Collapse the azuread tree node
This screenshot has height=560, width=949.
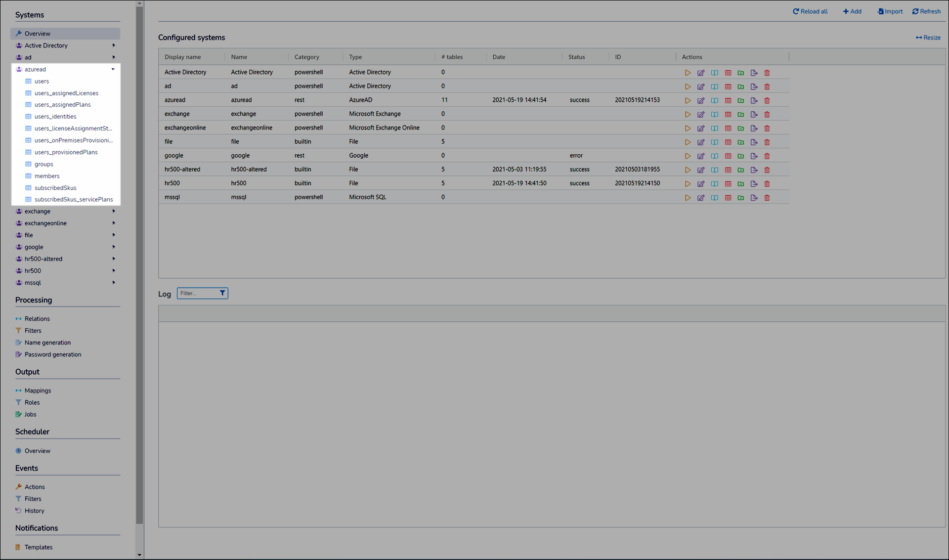point(113,69)
